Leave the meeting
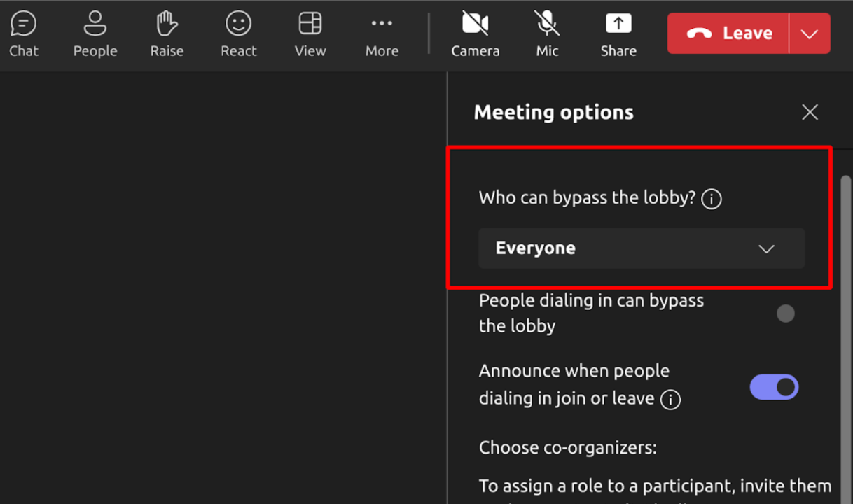Viewport: 853px width, 504px height. tap(728, 34)
